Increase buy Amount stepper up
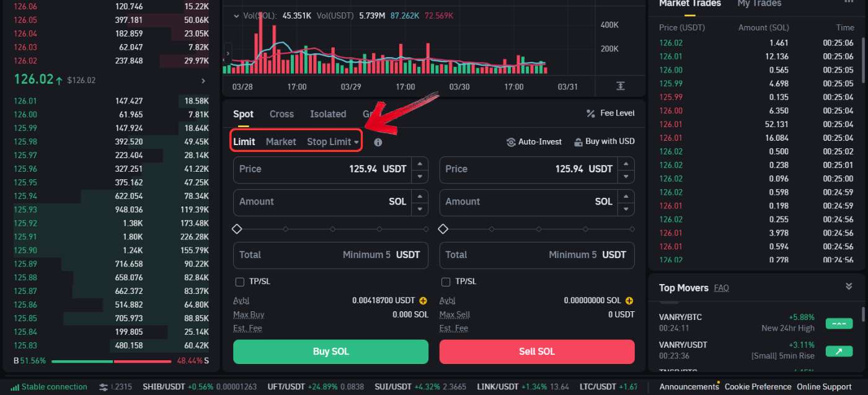Viewport: 868px width, 395px height. [420, 196]
